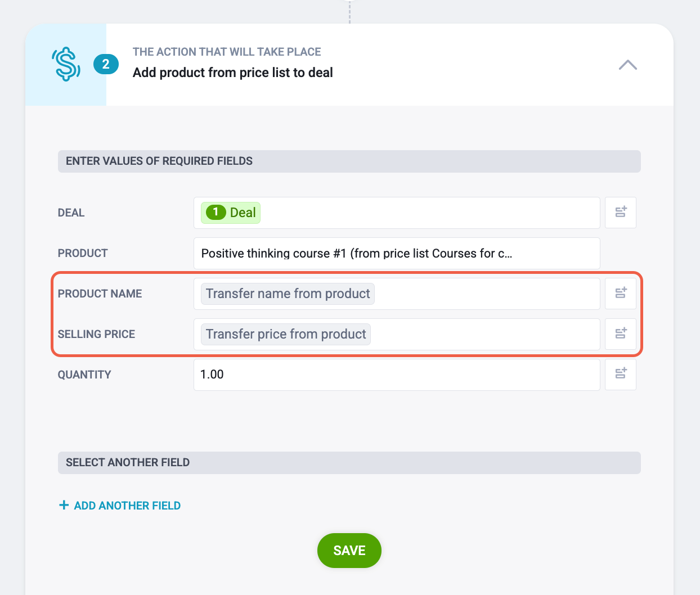Open the Product selection dropdown
Image resolution: width=700 pixels, height=595 pixels.
pyautogui.click(x=397, y=253)
